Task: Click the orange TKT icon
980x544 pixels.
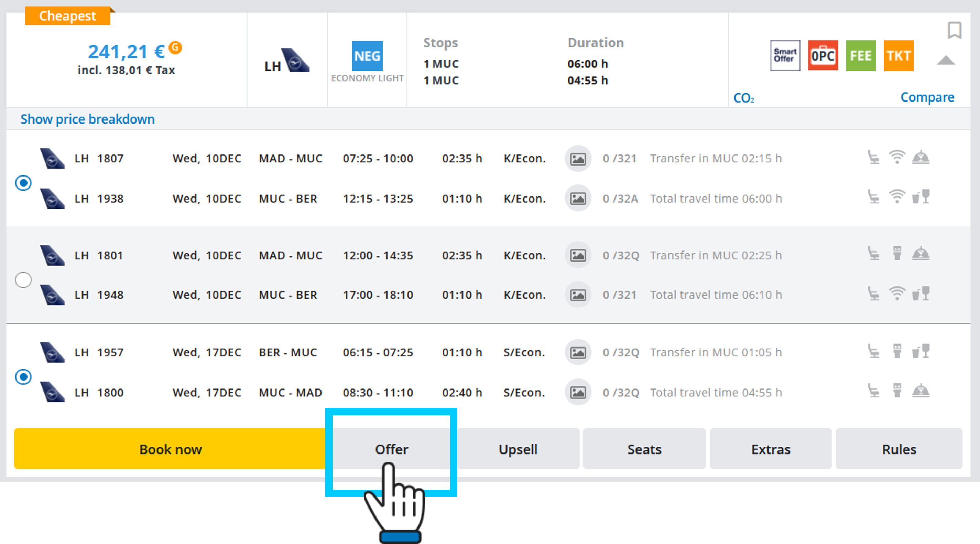Action: point(898,56)
